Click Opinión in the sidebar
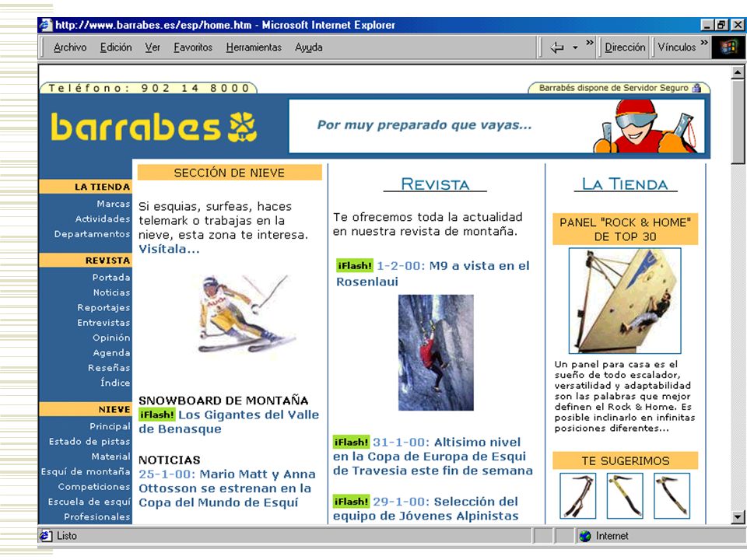Image resolution: width=747 pixels, height=560 pixels. (111, 338)
